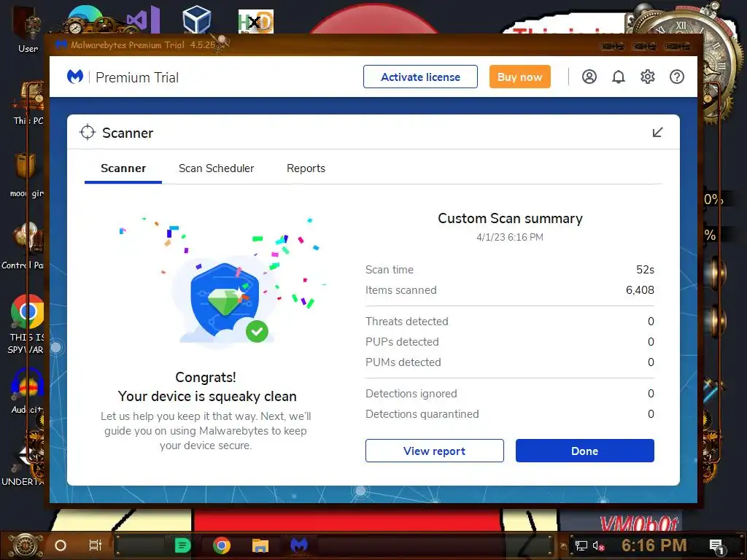Click the Custom Scan summary heading
Viewport: 747px width, 560px height.
pos(510,219)
